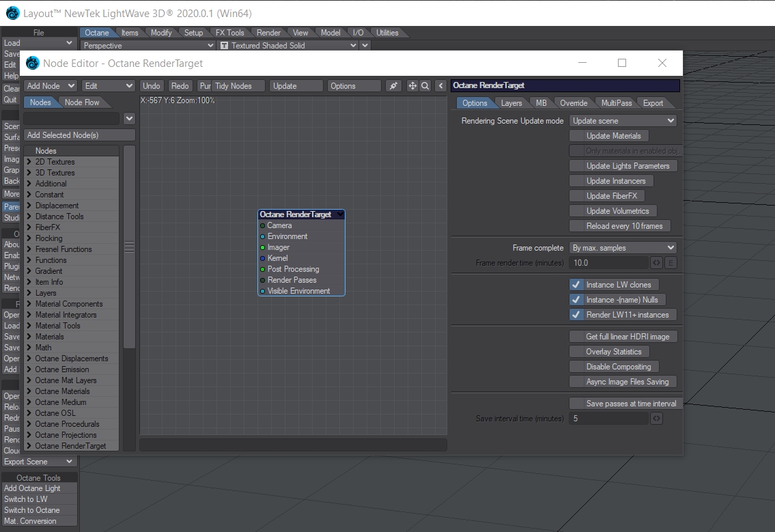The height and width of the screenshot is (532, 775).
Task: Switch to the MultiPass tab
Action: pyautogui.click(x=616, y=103)
